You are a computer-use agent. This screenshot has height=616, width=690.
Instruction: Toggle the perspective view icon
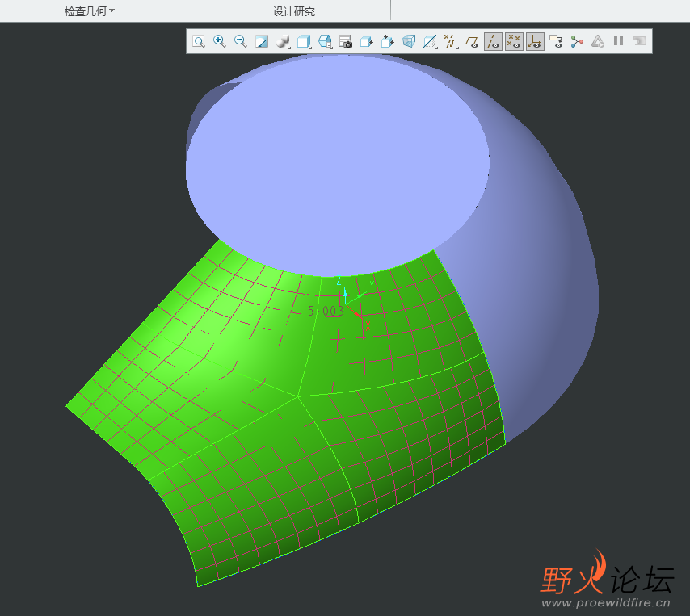click(409, 42)
